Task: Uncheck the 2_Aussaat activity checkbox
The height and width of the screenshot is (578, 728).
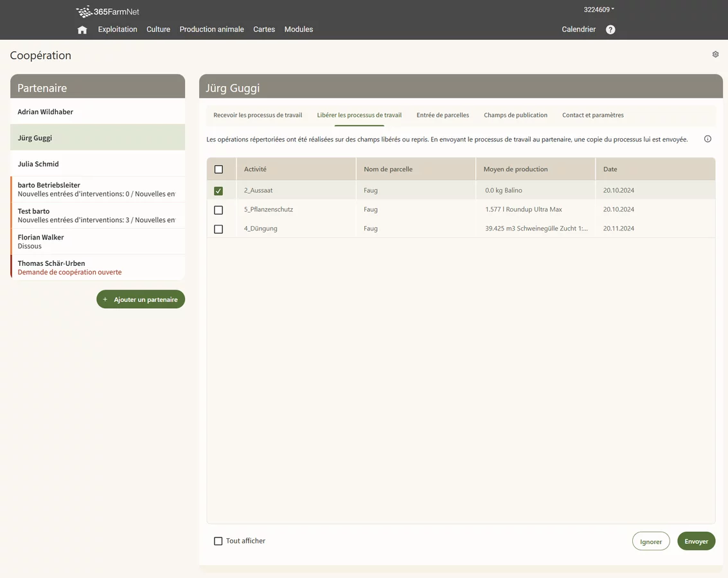Action: pyautogui.click(x=218, y=191)
